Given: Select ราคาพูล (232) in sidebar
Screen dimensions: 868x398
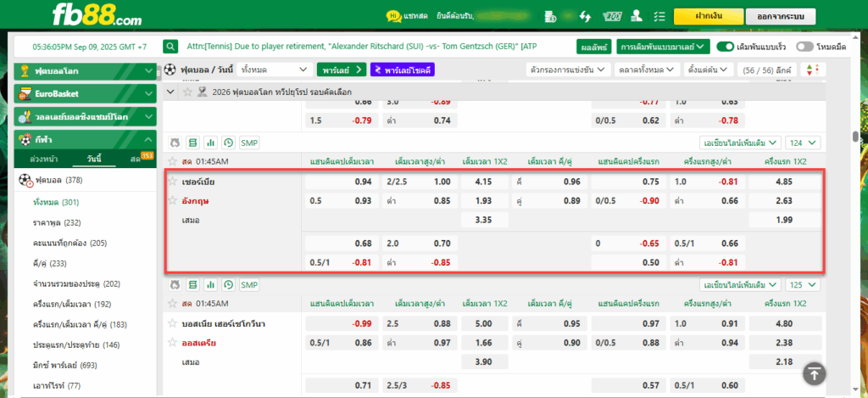Looking at the screenshot, I should 57,223.
